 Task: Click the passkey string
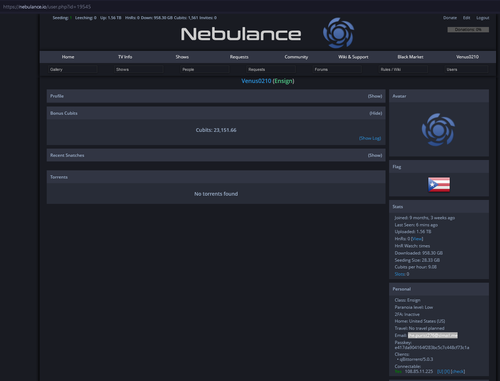432,348
